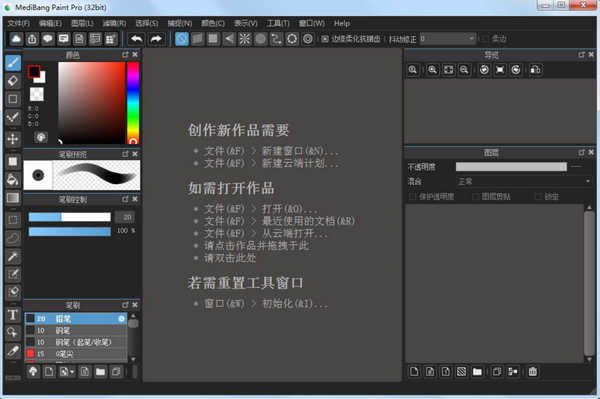Image resolution: width=600 pixels, height=399 pixels.
Task: Toggle checkbox right of stabilizer dropdown
Action: pyautogui.click(x=485, y=39)
